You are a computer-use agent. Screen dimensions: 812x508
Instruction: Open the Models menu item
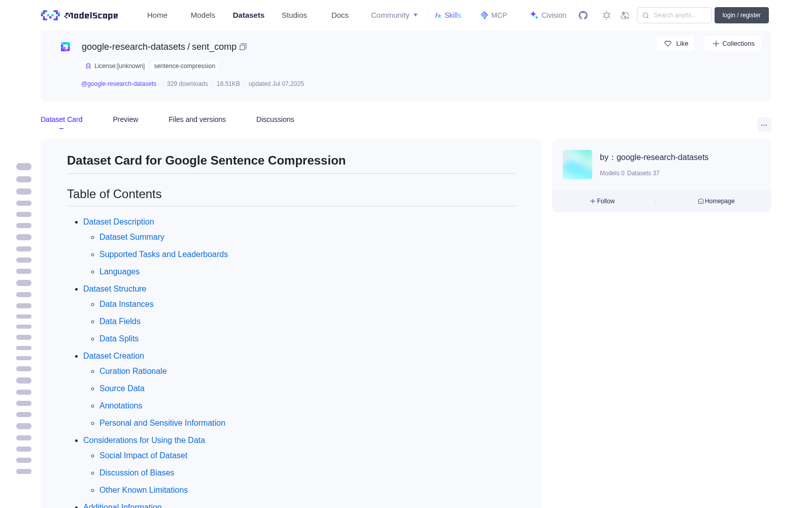(203, 15)
